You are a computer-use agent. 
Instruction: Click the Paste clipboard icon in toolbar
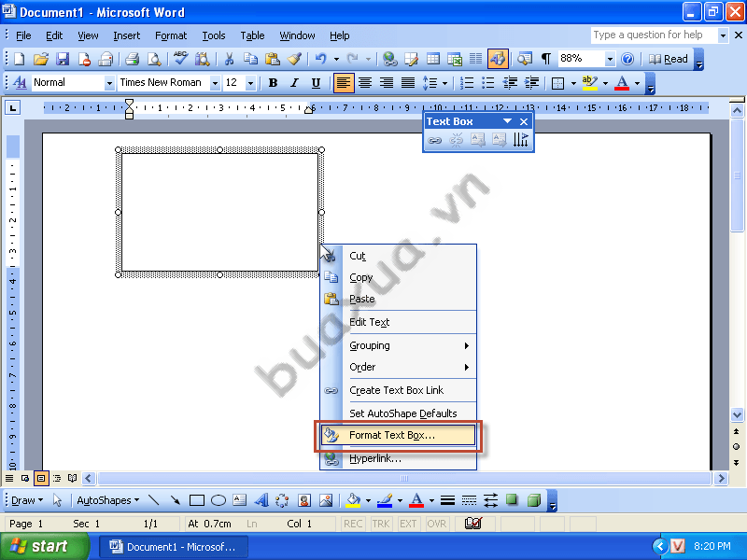pyautogui.click(x=273, y=59)
